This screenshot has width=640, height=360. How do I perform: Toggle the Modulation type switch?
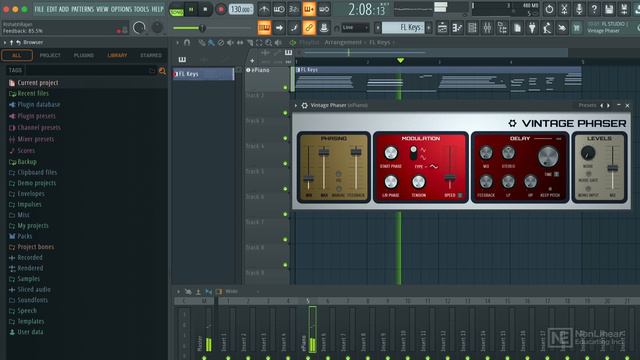(413, 153)
